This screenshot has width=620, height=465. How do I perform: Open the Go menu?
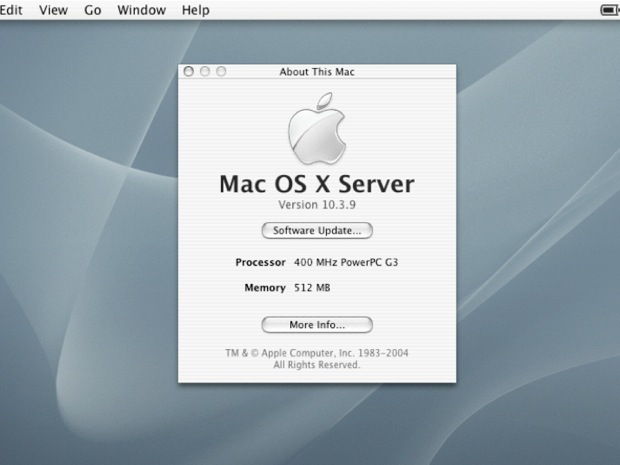pyautogui.click(x=93, y=10)
